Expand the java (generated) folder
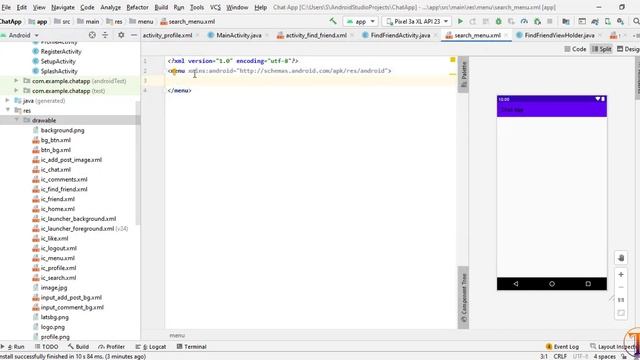 tap(7, 100)
